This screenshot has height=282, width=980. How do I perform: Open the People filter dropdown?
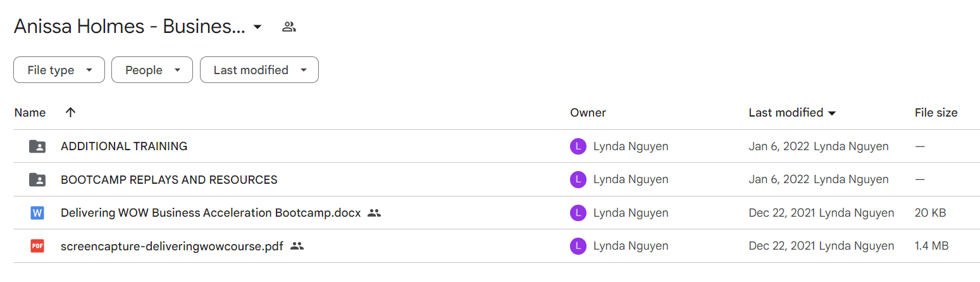pos(152,70)
